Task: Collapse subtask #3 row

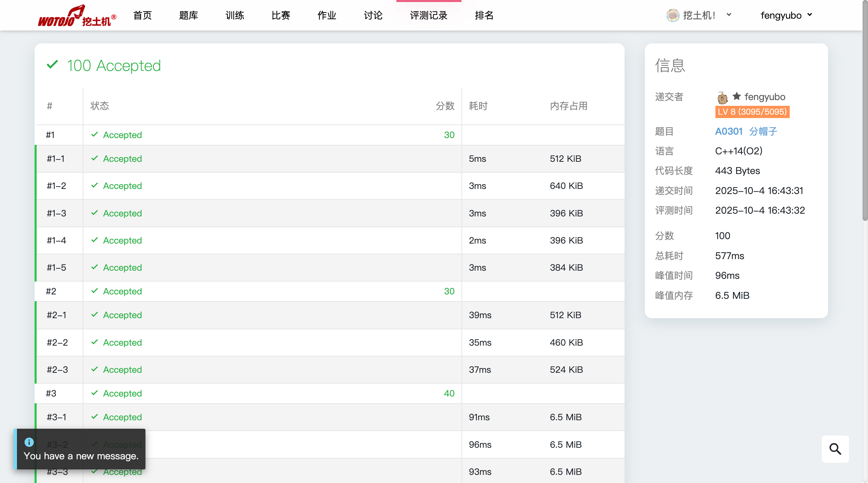Action: pos(51,393)
